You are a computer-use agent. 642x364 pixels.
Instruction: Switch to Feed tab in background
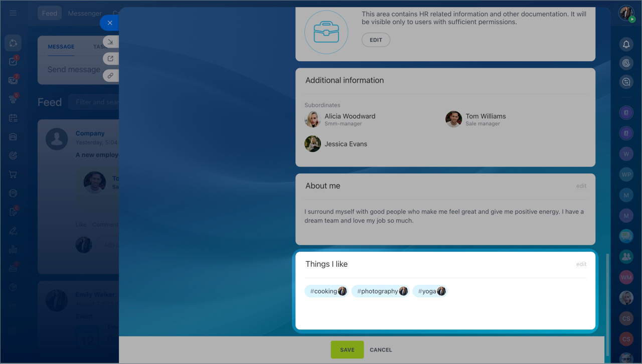pyautogui.click(x=50, y=14)
